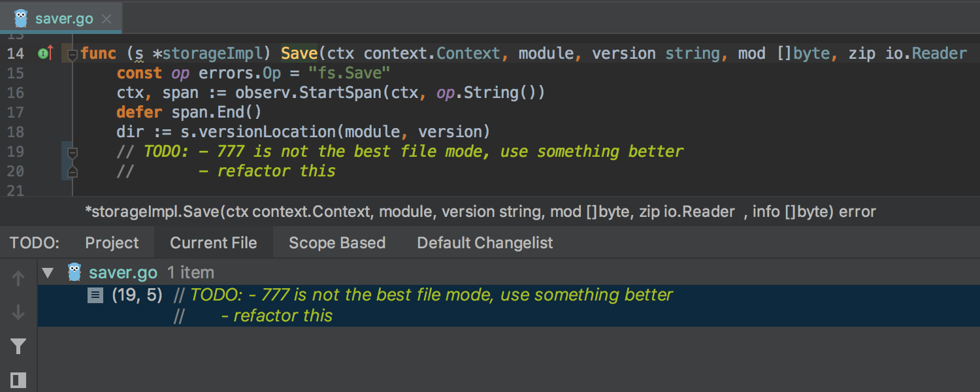
Task: Collapse the saver.go node in the TODO tree
Action: pos(48,272)
